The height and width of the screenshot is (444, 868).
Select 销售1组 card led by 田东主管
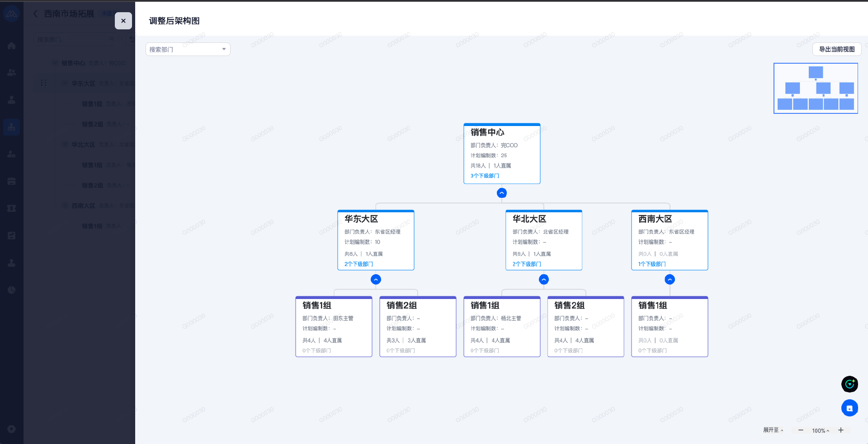click(x=334, y=327)
